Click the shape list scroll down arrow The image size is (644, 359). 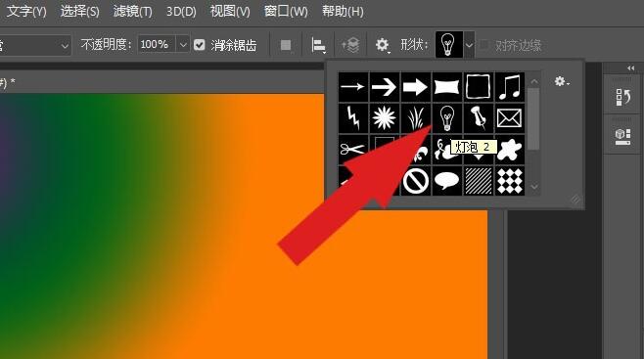click(534, 187)
